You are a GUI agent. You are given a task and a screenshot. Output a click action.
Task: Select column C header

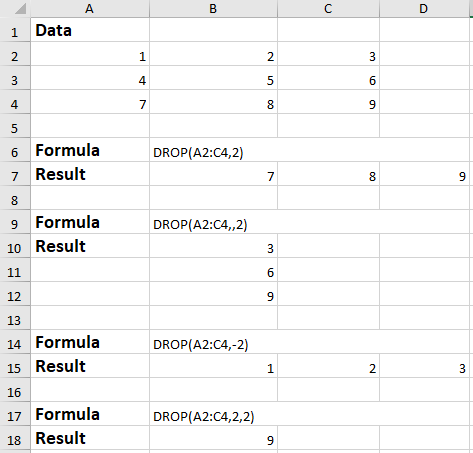click(328, 8)
